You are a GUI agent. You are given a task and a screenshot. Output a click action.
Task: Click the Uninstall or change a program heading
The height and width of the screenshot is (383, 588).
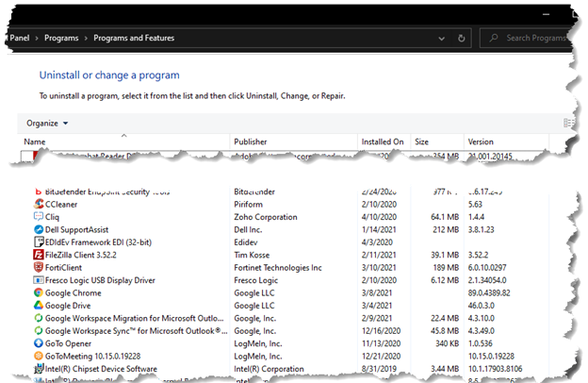tap(109, 75)
